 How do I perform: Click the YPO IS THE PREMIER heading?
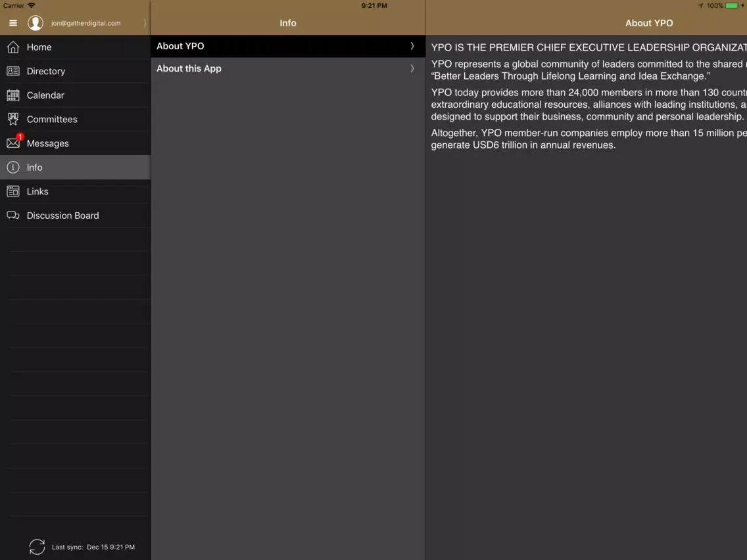click(589, 47)
